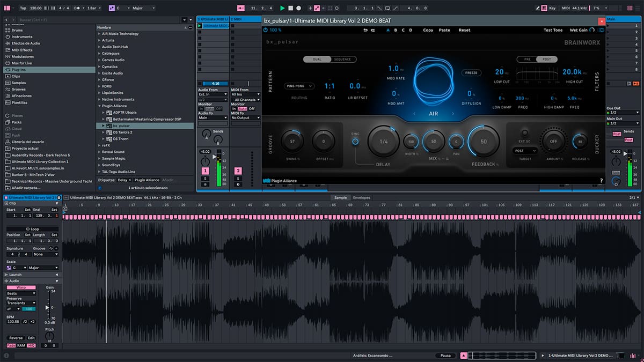The height and width of the screenshot is (362, 644).
Task: Click the Plugin Alliance logo in the plugin footer
Action: click(x=280, y=181)
